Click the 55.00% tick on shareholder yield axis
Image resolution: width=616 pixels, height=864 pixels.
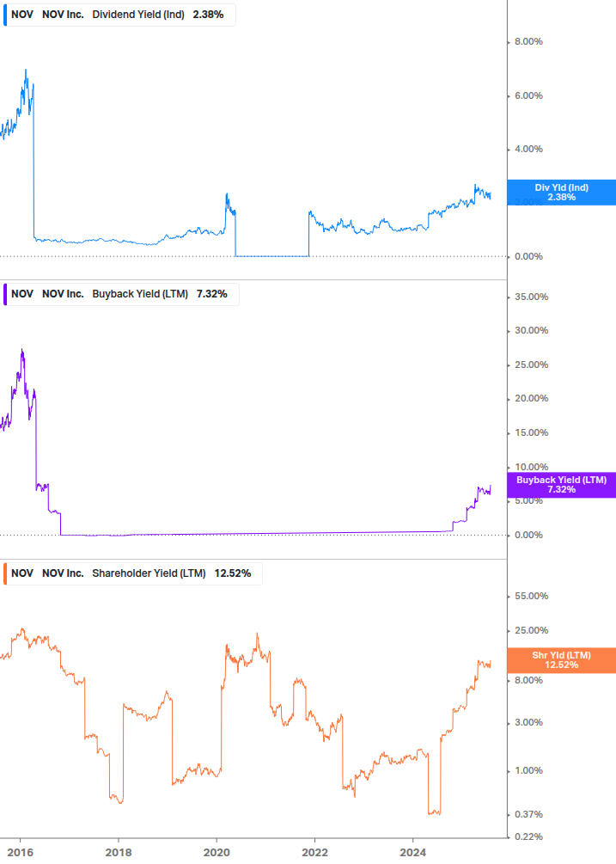click(x=531, y=596)
